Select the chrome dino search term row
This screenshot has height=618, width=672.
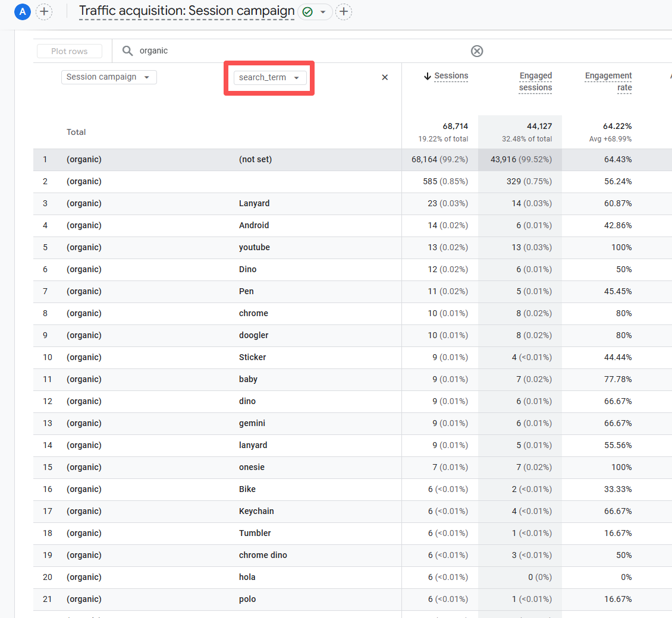(x=263, y=555)
